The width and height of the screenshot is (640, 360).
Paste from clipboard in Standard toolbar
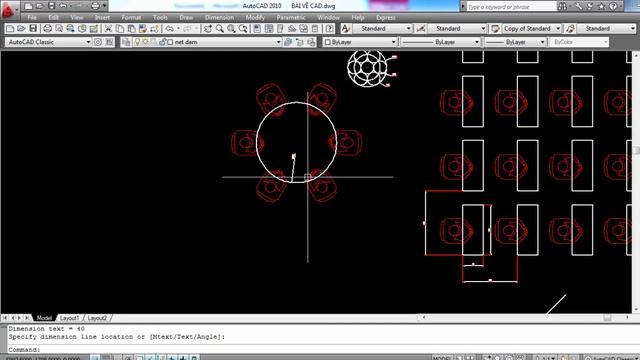coord(131,29)
